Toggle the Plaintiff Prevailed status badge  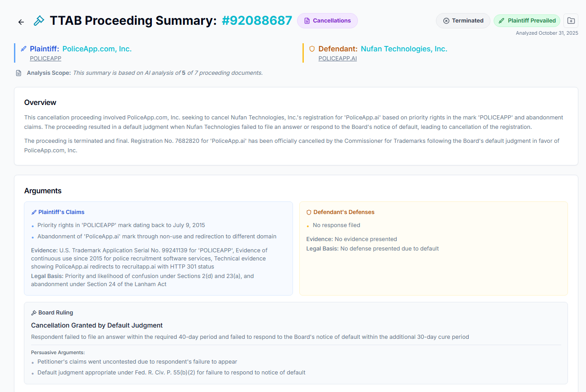pyautogui.click(x=526, y=20)
